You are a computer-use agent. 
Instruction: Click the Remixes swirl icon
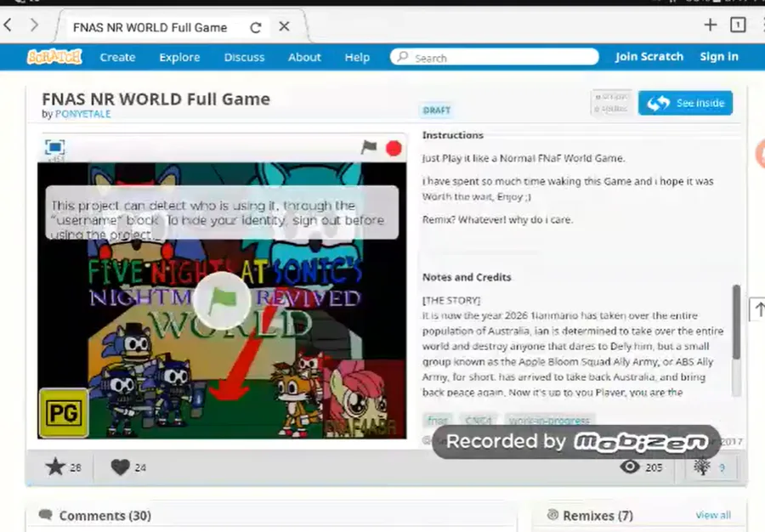coord(552,514)
